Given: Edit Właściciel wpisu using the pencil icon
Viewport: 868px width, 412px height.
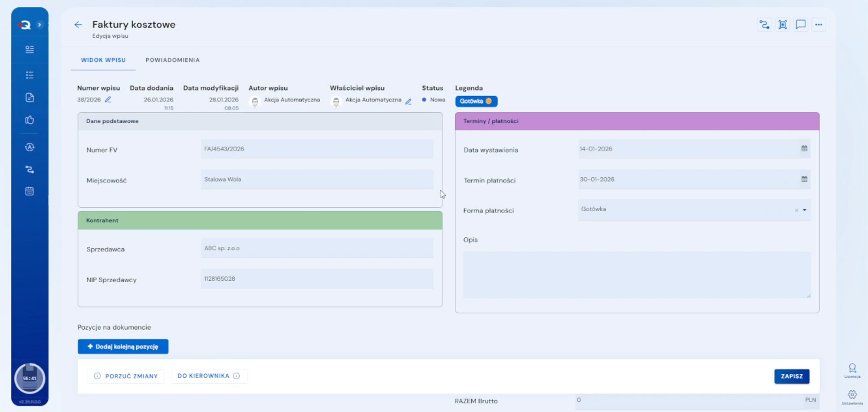Looking at the screenshot, I should [408, 101].
